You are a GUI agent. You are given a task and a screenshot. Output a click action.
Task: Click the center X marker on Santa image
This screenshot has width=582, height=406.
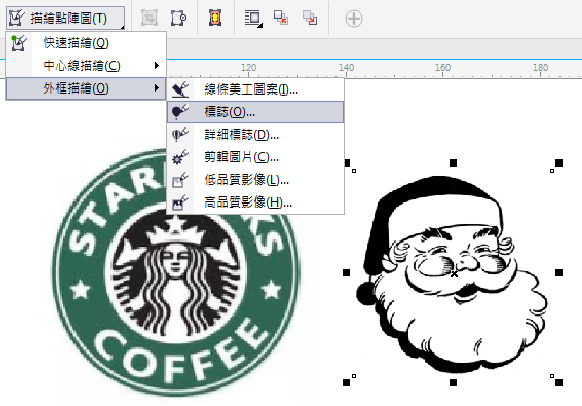454,274
